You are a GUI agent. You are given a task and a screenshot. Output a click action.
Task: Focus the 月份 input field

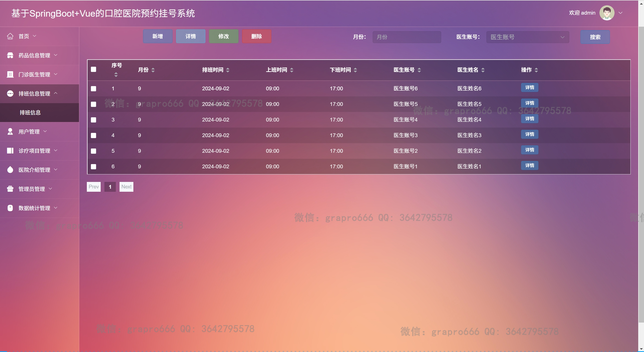(406, 37)
